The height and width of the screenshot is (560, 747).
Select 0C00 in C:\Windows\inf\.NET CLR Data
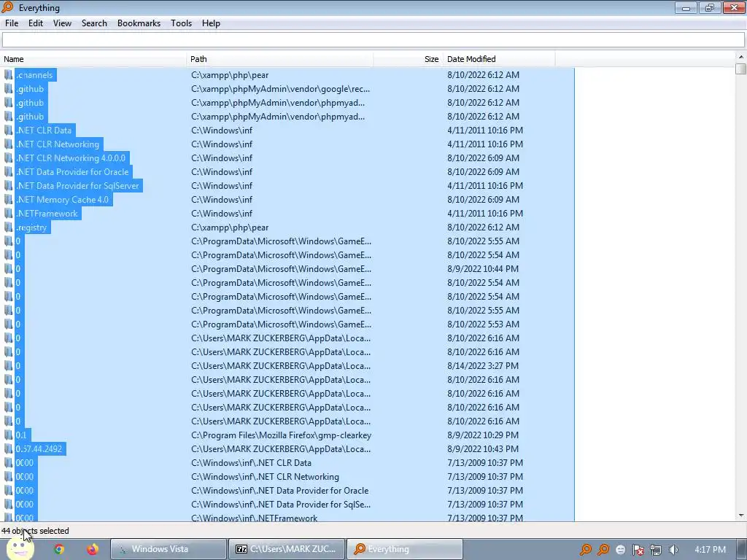point(25,462)
